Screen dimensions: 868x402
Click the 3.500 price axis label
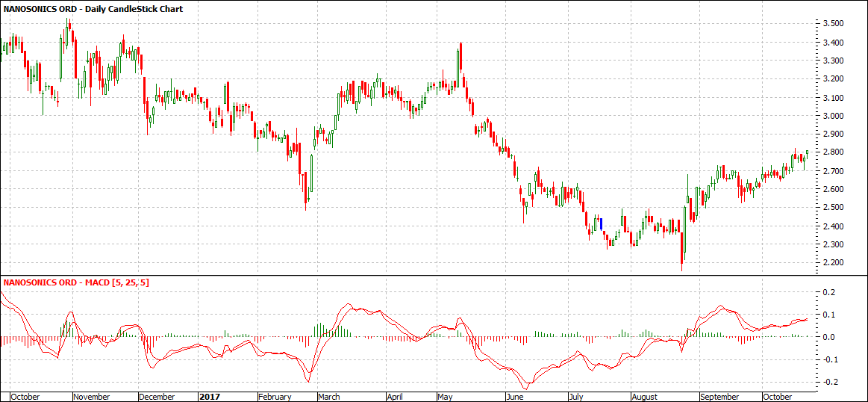pos(833,23)
